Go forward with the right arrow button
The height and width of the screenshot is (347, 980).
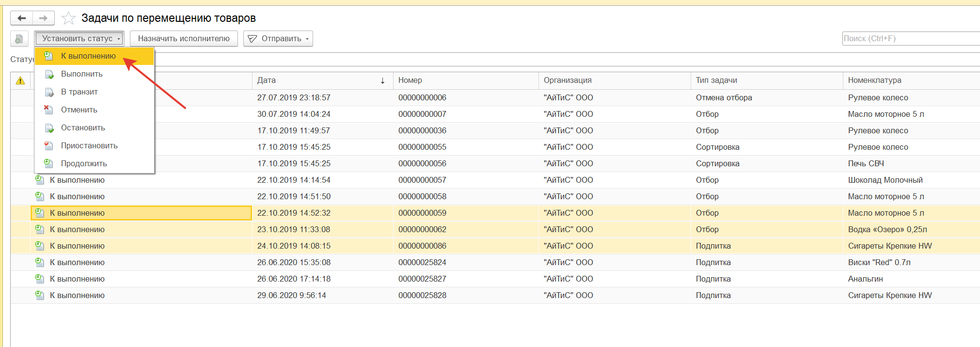point(44,18)
